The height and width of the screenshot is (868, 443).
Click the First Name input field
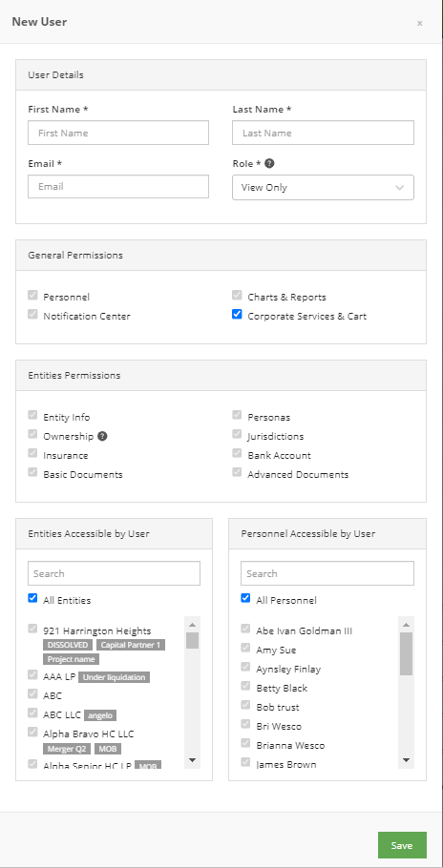[118, 133]
